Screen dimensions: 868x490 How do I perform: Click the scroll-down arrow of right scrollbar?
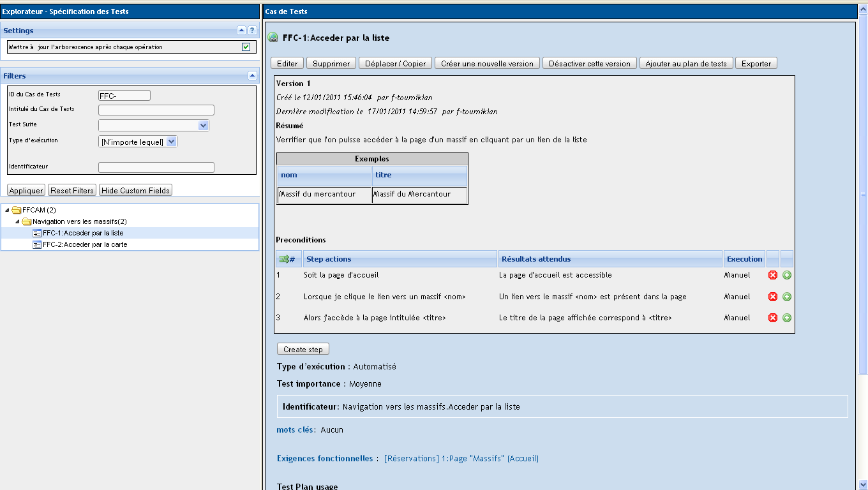pyautogui.click(x=862, y=484)
